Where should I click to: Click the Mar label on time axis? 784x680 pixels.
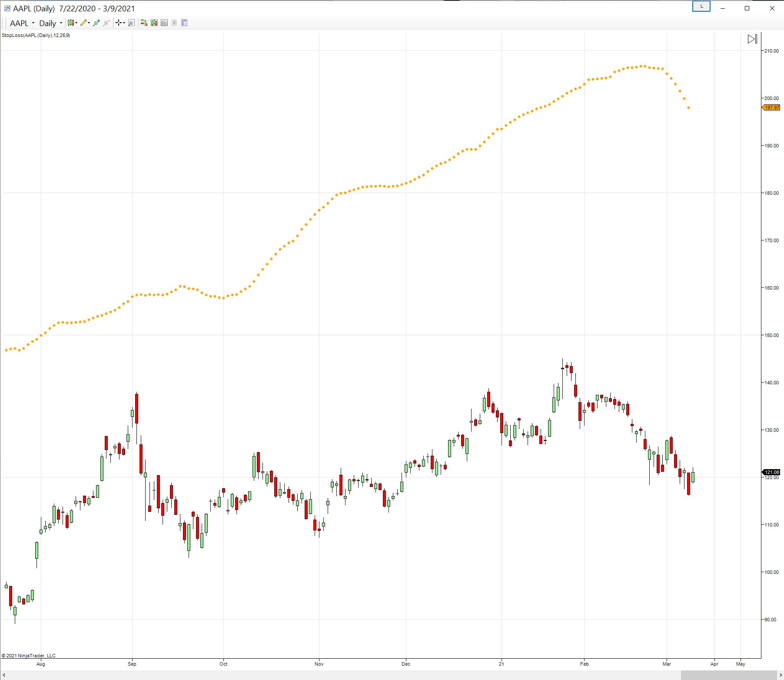(667, 664)
